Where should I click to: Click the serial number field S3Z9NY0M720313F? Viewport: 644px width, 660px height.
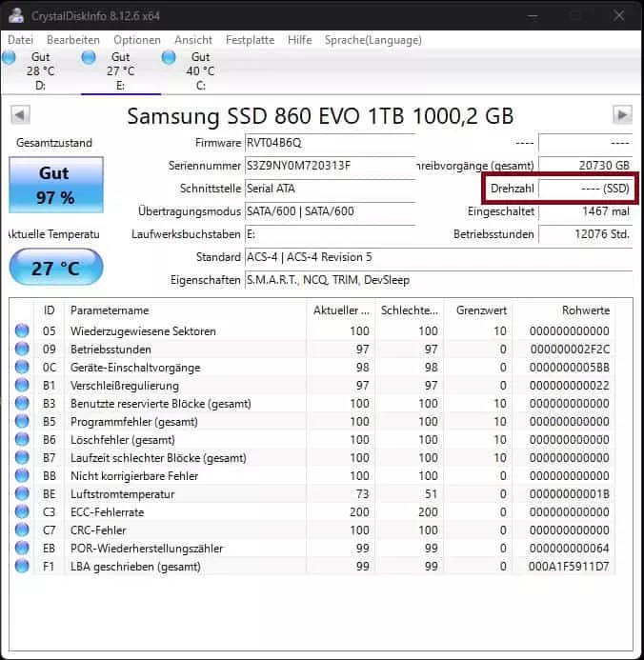(331, 166)
